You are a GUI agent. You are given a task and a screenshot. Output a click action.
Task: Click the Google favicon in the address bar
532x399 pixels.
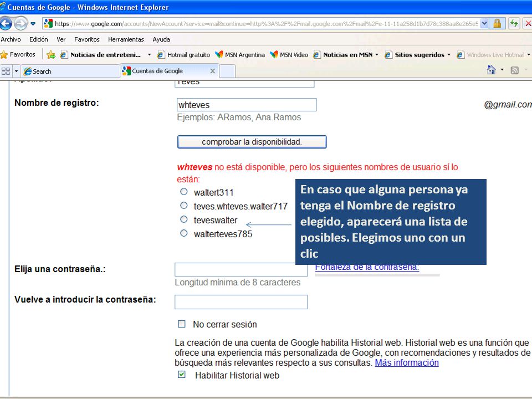click(x=49, y=23)
